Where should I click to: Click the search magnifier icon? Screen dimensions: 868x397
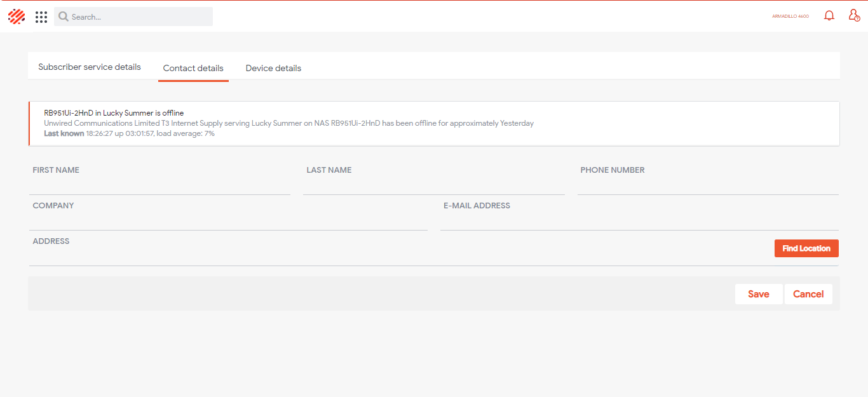click(x=64, y=17)
